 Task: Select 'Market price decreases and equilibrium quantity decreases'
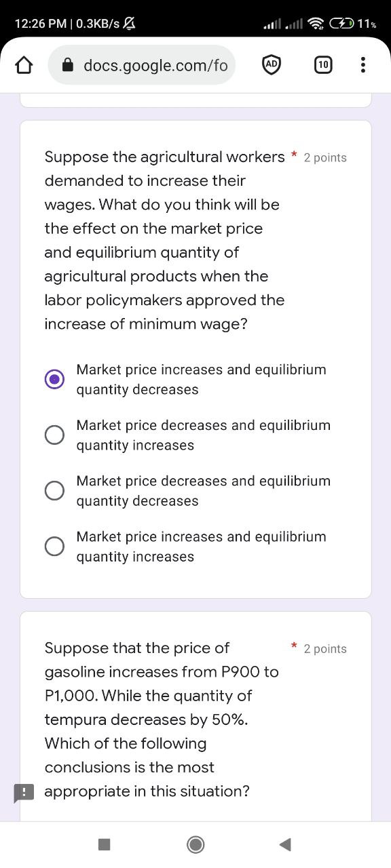54,490
